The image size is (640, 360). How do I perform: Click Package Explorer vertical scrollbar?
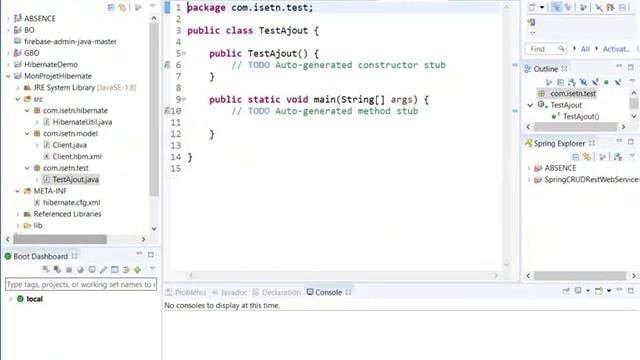pyautogui.click(x=154, y=109)
